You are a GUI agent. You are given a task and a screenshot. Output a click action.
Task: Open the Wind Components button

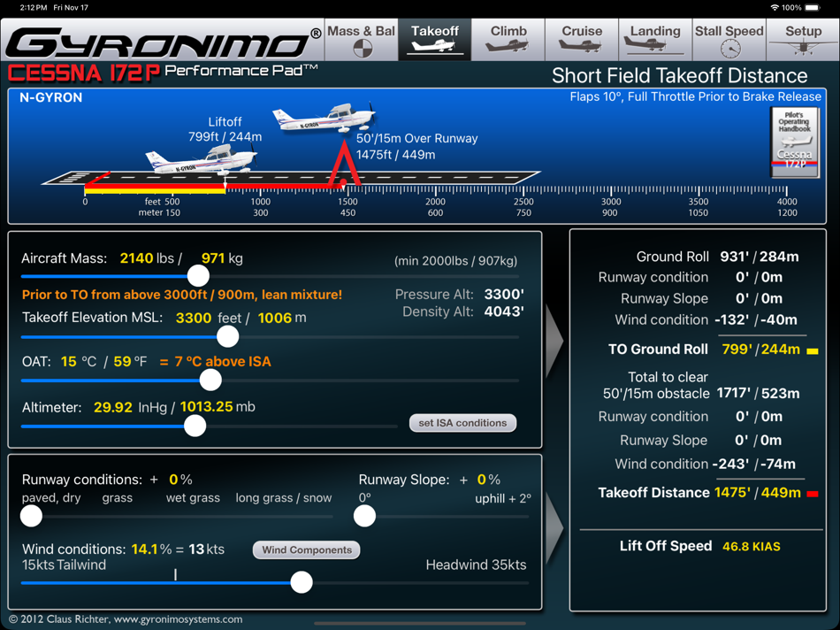(307, 550)
